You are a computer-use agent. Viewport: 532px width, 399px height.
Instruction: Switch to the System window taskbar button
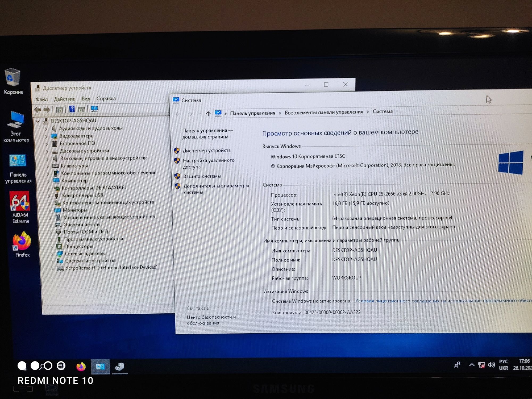pos(100,367)
